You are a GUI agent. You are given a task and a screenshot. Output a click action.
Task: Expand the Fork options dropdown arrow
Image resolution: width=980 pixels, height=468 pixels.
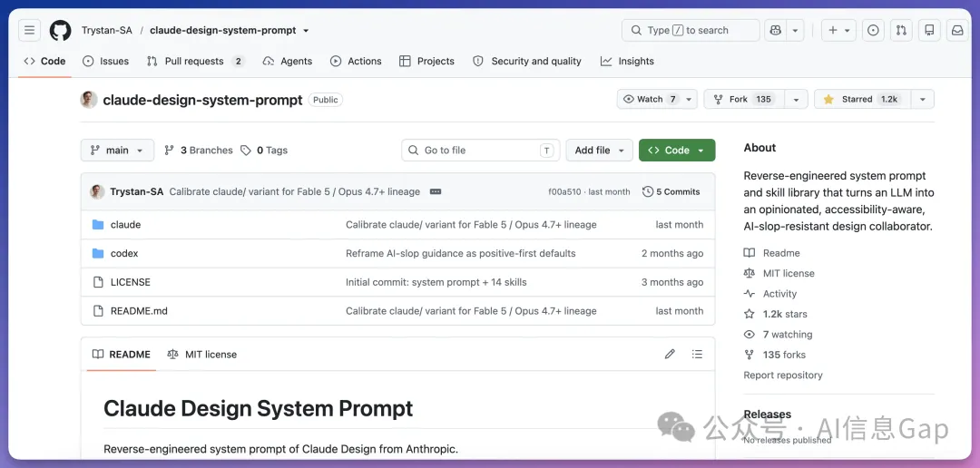(797, 100)
